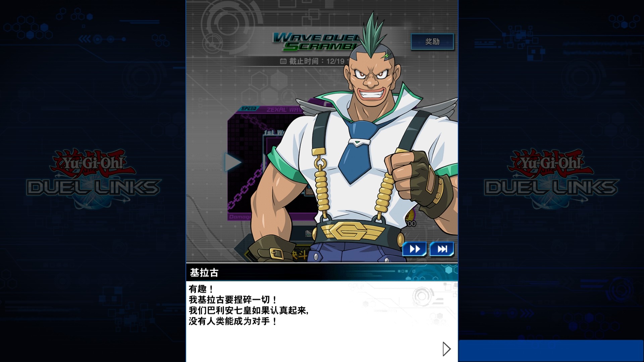Click the ZEXAL WAVE panel title
Viewport: 644px width, 362px height.
point(284,110)
